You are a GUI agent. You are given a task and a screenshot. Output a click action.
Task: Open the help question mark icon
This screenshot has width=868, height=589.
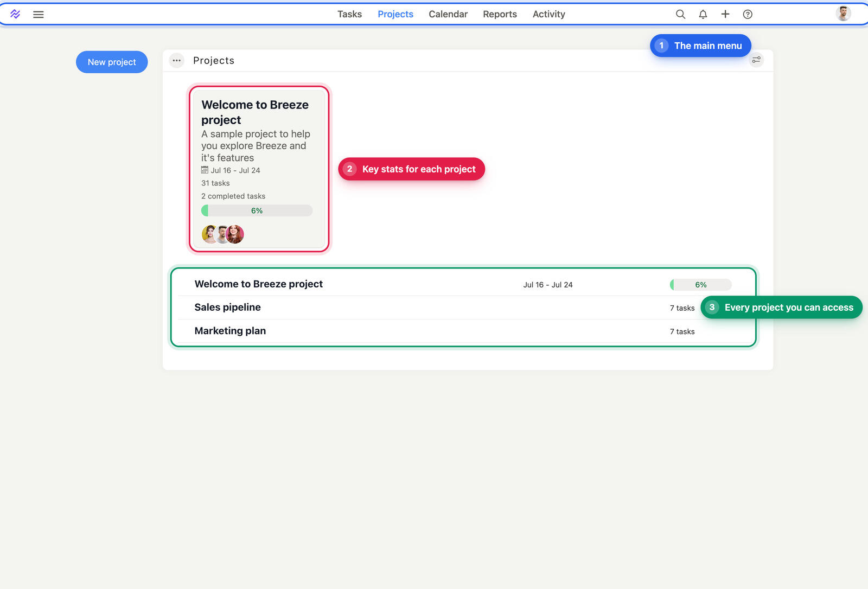(748, 14)
